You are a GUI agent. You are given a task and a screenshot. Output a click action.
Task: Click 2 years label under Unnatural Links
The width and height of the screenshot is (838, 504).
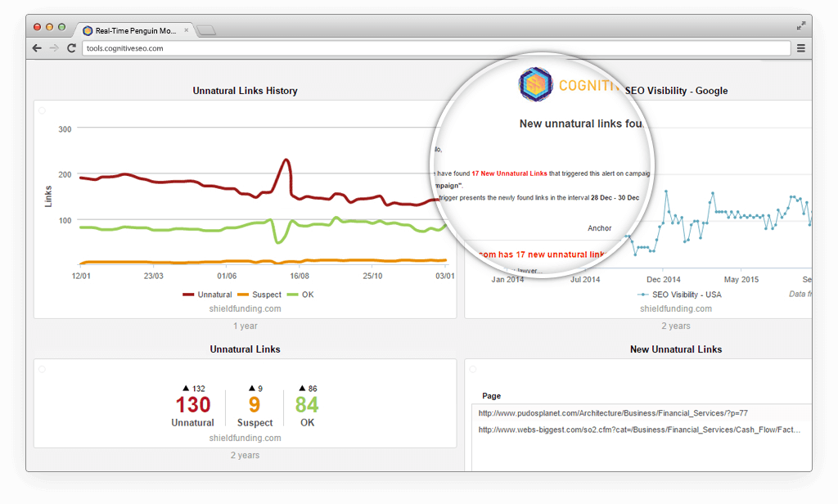coord(245,455)
